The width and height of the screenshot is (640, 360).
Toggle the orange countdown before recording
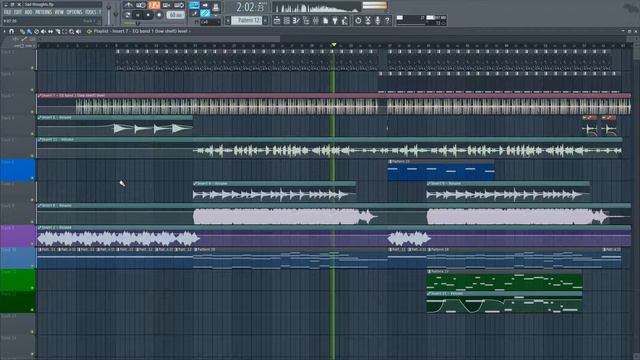154,4
